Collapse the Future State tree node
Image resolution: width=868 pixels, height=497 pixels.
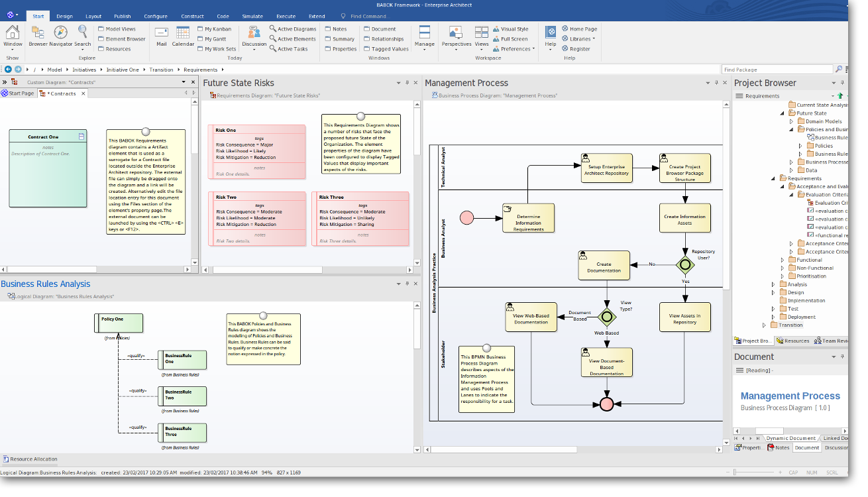(x=783, y=113)
